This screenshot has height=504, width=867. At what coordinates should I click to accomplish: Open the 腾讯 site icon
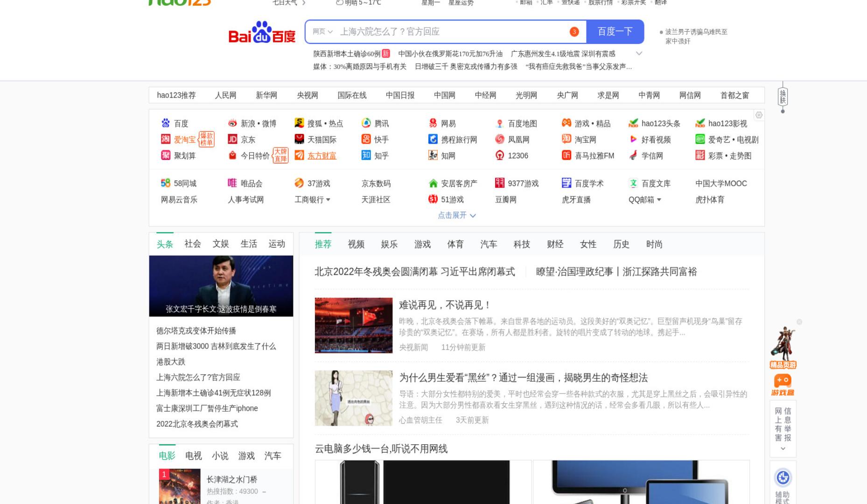pyautogui.click(x=366, y=123)
